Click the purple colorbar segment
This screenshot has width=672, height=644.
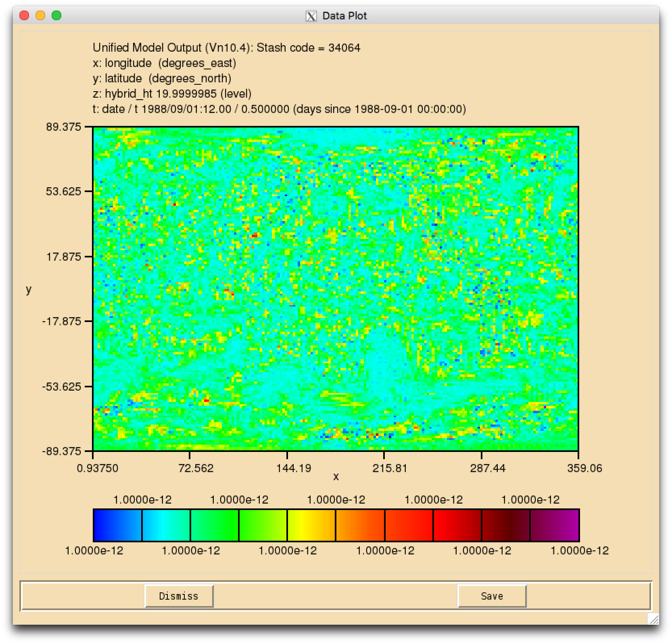555,525
